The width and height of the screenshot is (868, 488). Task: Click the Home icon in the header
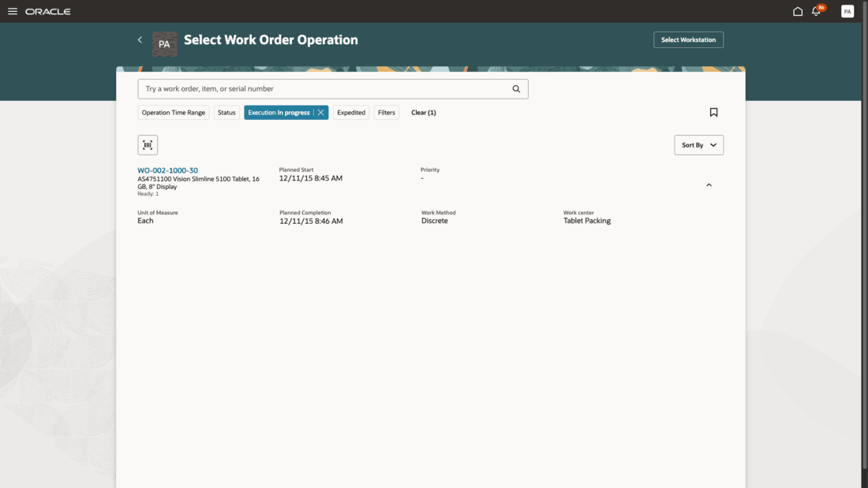tap(797, 10)
